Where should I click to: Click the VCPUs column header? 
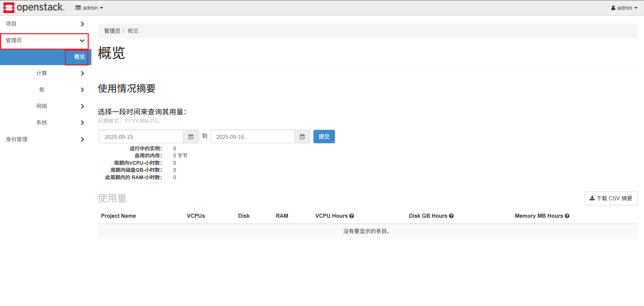196,216
